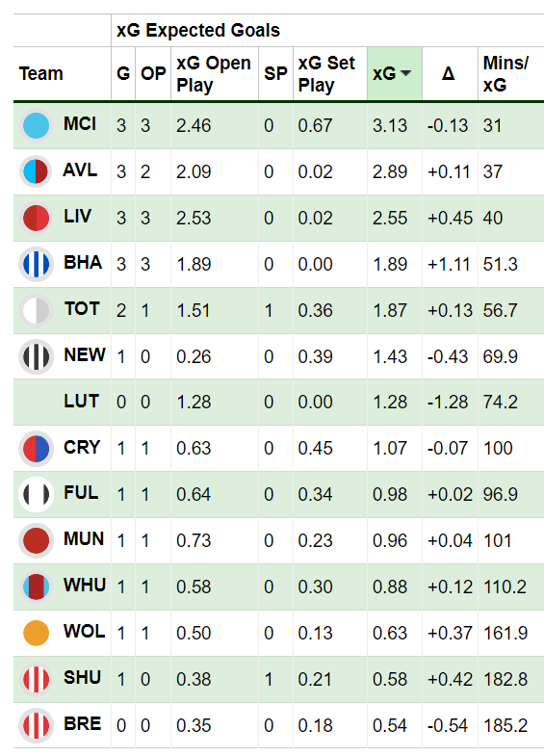Select the Crystal Palace red-blue icon
The image size is (544, 756).
tap(37, 449)
